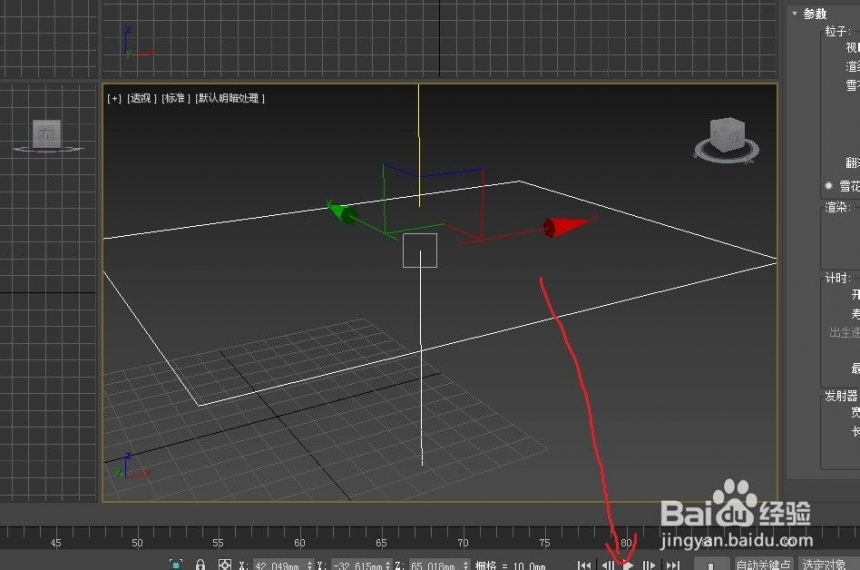The image size is (860, 570).
Task: Open the [+] viewport general menu
Action: tap(114, 98)
